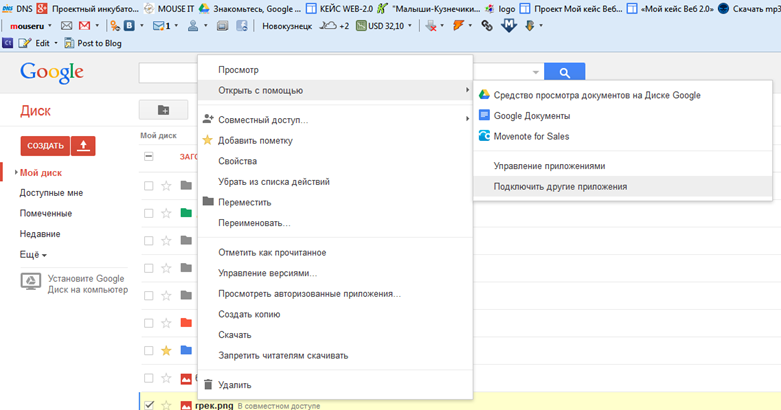Open the search options dropdown arrow
781x410 pixels.
[535, 73]
